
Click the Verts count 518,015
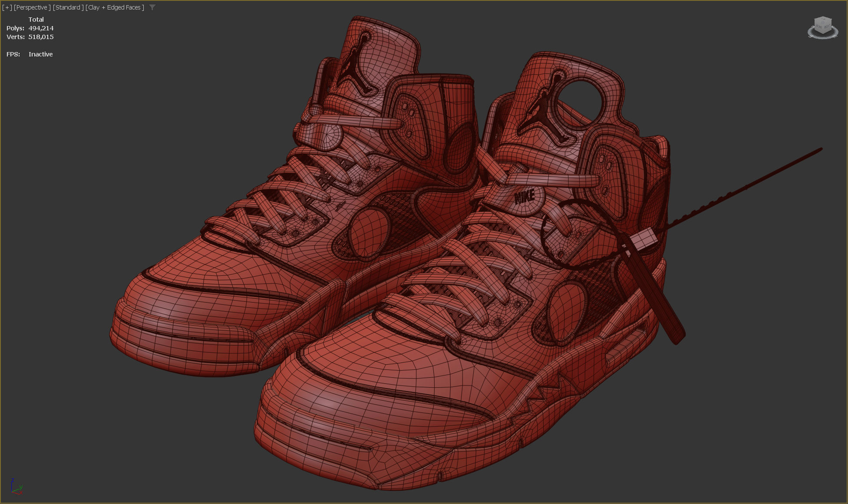pyautogui.click(x=41, y=37)
